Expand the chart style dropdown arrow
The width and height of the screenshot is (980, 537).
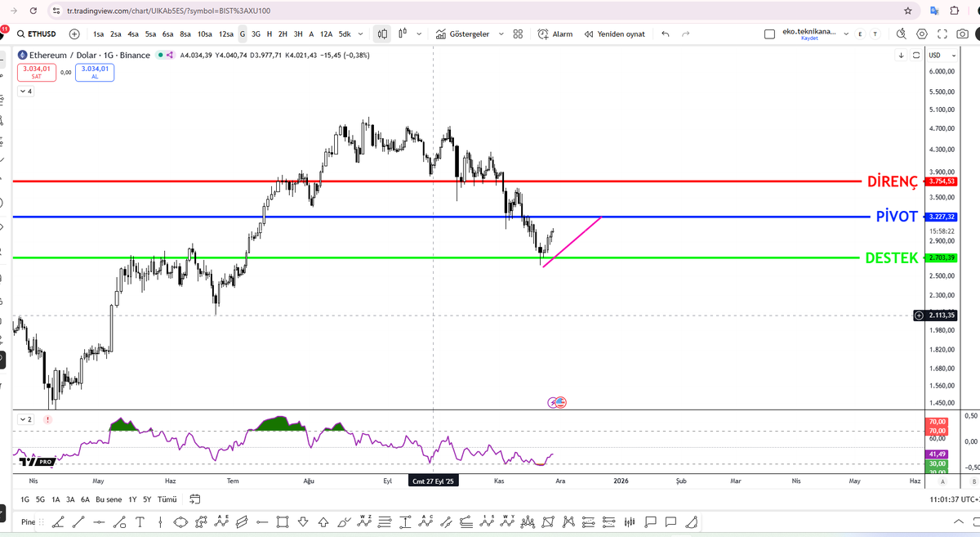click(420, 34)
